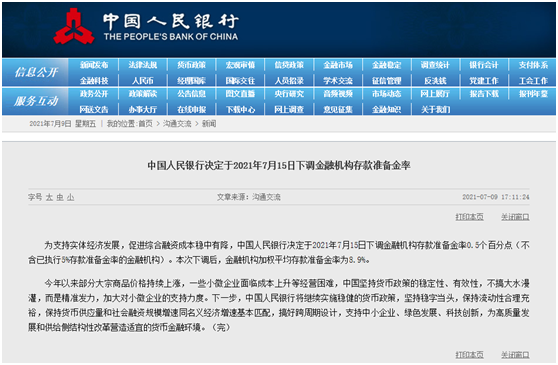Open 宏观审慎 in the navigation
The height and width of the screenshot is (365, 558).
pos(240,65)
